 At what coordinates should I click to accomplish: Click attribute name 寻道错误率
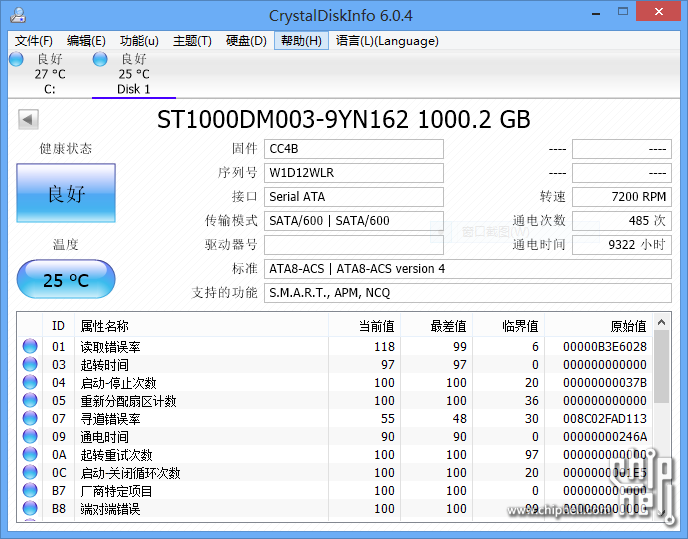click(110, 419)
